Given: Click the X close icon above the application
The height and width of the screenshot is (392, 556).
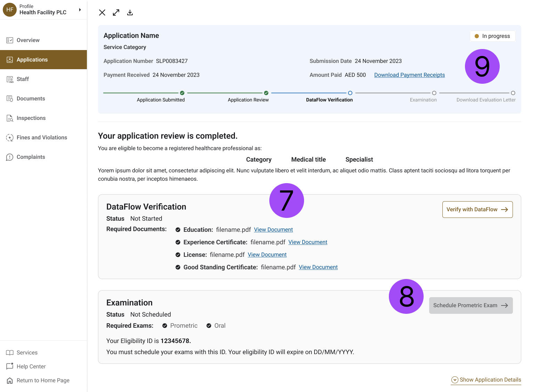Looking at the screenshot, I should coord(102,13).
